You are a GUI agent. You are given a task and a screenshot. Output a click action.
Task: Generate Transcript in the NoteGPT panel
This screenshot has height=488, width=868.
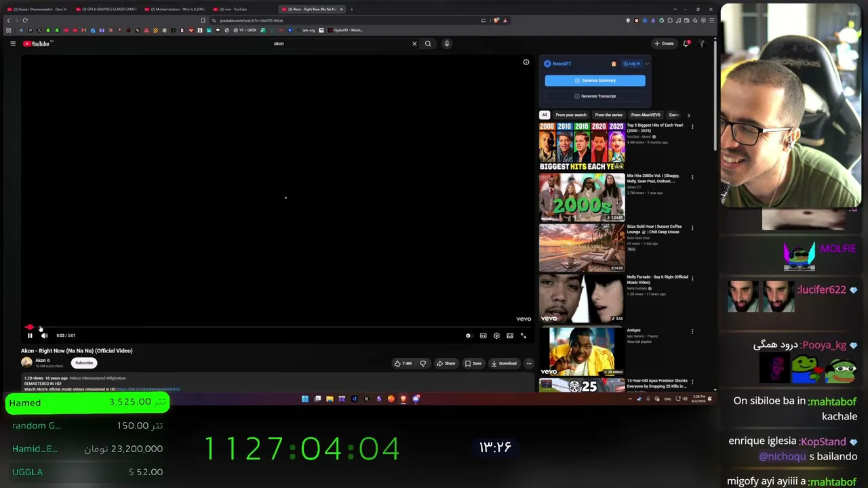click(595, 96)
